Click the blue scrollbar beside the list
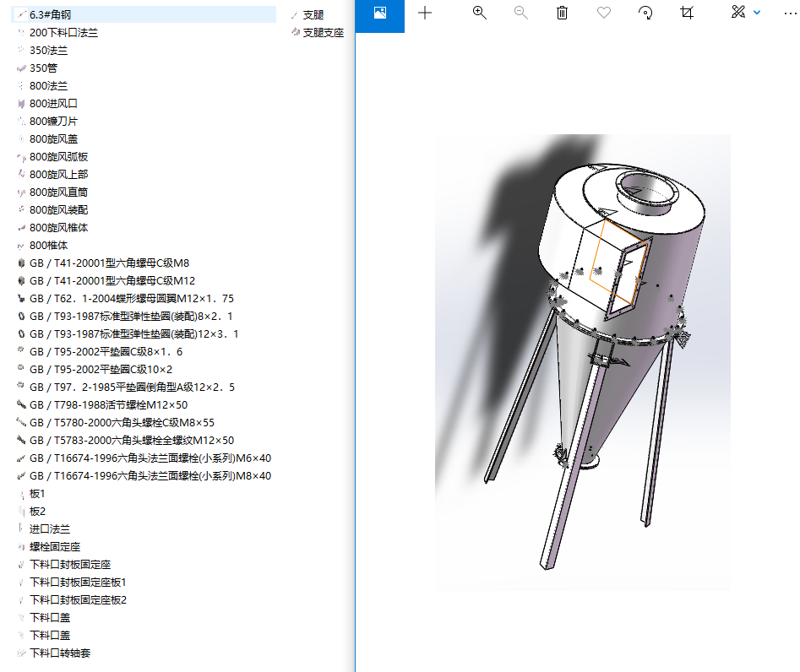This screenshot has width=800, height=672. tap(354, 338)
